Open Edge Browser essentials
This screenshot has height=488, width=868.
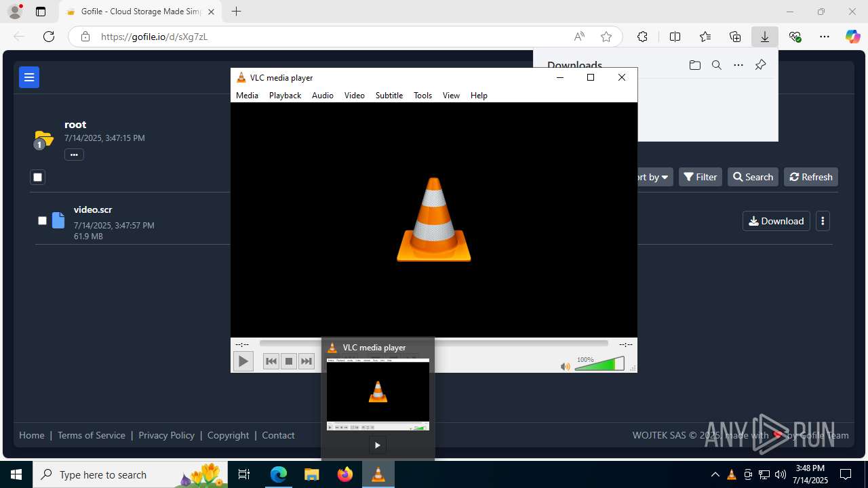[x=795, y=37]
